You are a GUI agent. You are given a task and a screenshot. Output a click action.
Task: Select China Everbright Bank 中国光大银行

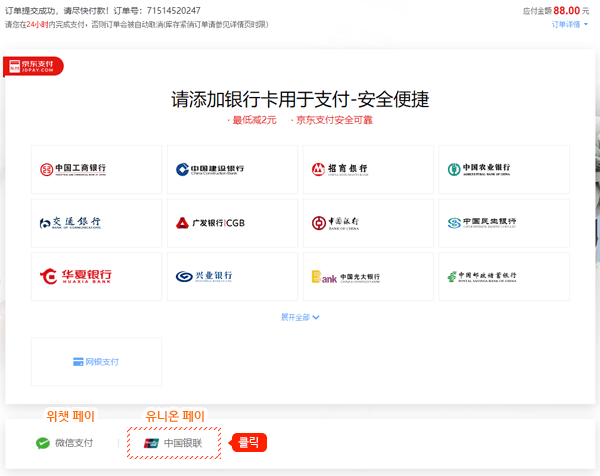coord(367,276)
